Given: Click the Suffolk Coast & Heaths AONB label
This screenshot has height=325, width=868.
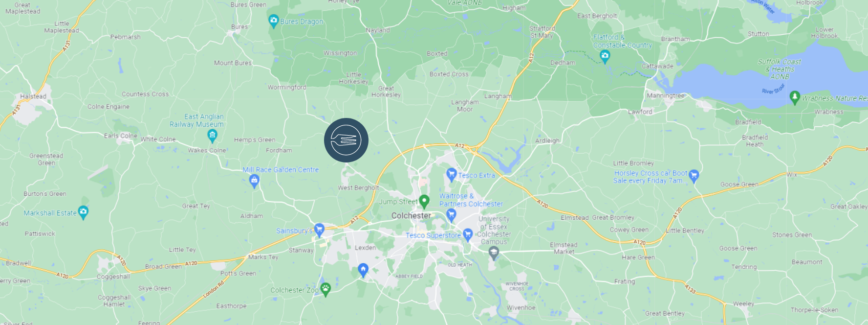Looking at the screenshot, I should pos(780,69).
